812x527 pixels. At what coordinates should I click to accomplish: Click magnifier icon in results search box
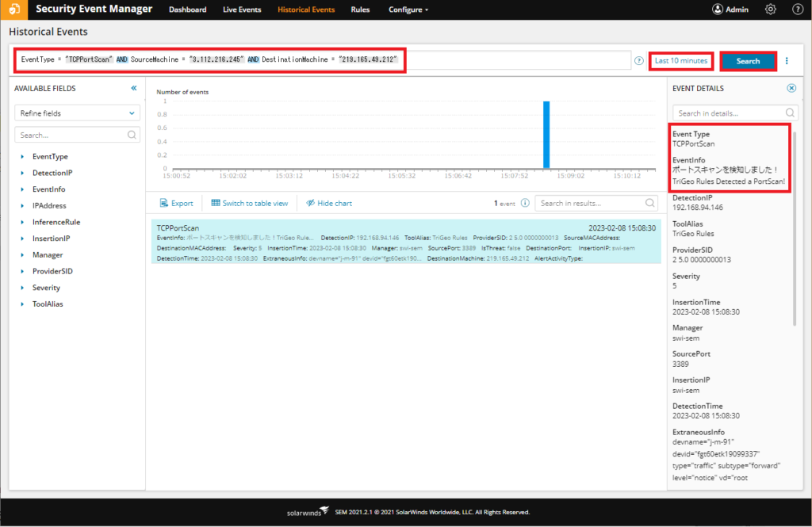click(649, 203)
